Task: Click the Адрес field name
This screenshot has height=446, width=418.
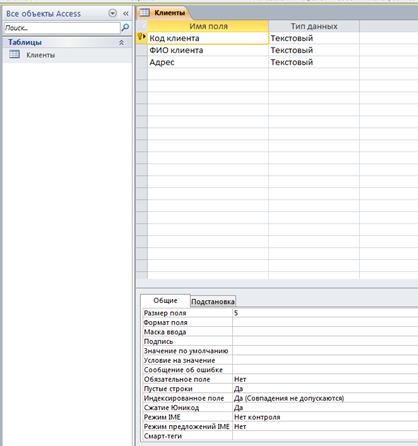Action: [x=208, y=62]
